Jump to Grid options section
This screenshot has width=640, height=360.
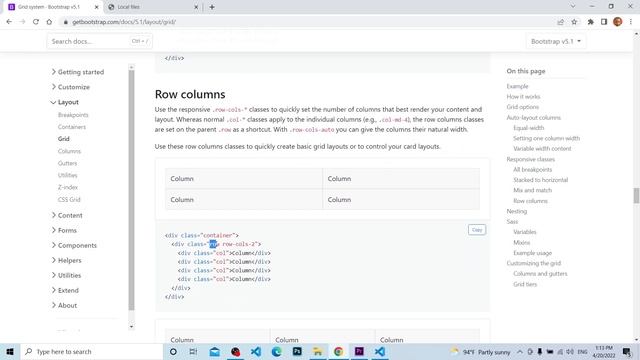[x=522, y=107]
